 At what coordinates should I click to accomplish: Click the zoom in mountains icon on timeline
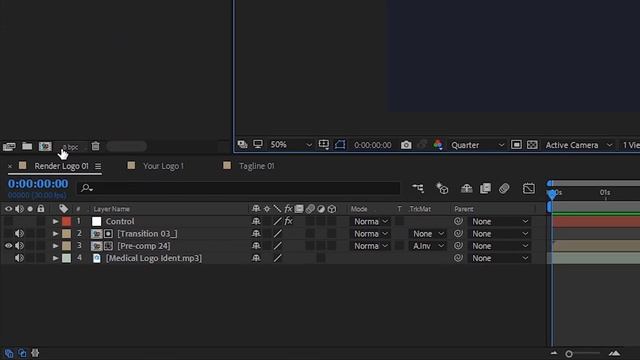coord(615,353)
